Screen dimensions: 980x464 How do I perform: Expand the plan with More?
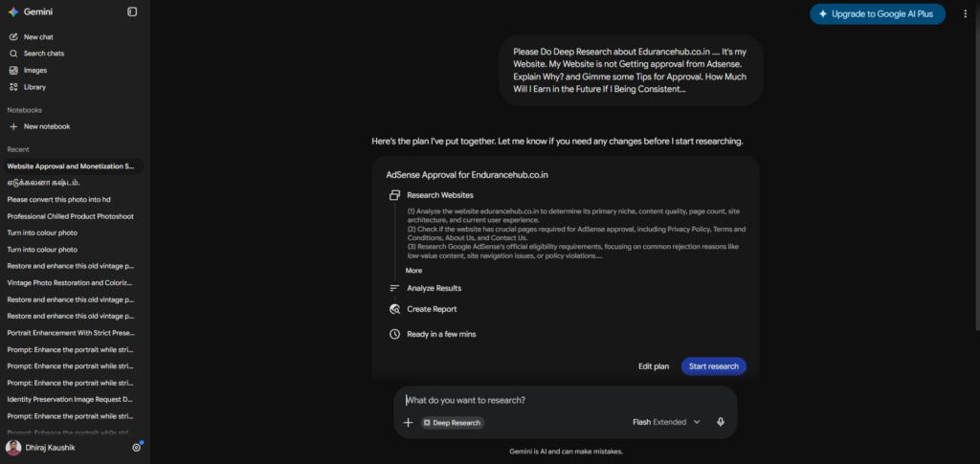coord(413,271)
